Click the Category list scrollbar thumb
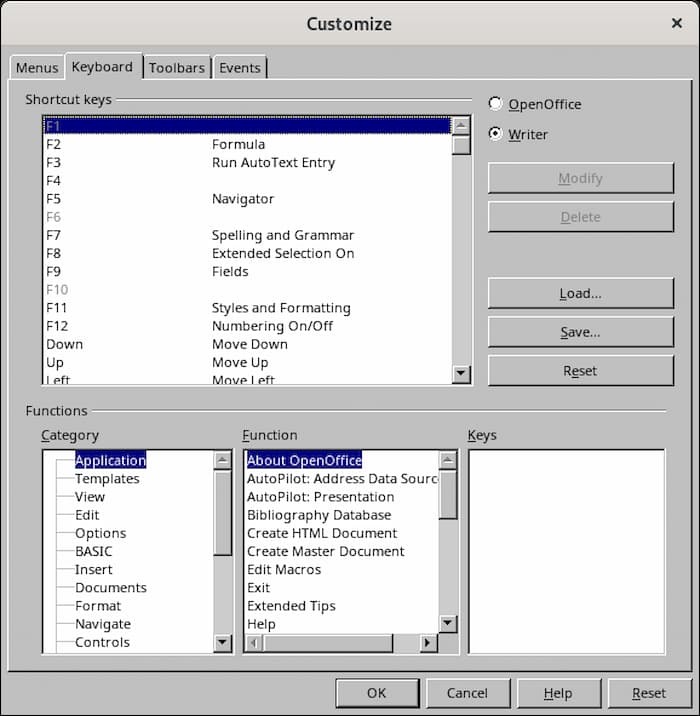Screen dimensions: 700x716 [222, 513]
